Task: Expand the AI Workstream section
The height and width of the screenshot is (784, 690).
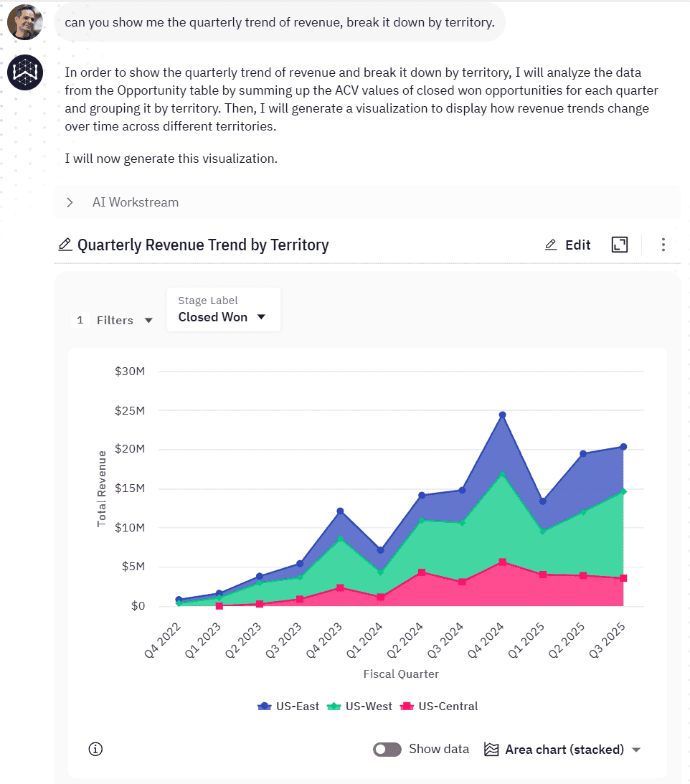Action: 70,202
